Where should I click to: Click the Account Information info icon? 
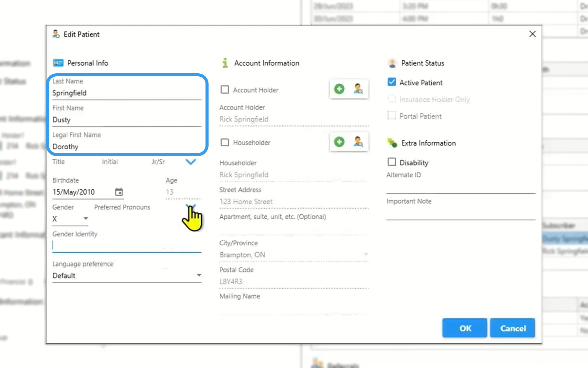coord(225,63)
